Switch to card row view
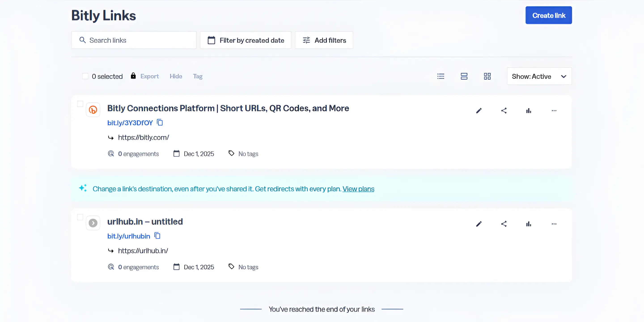 (x=464, y=76)
